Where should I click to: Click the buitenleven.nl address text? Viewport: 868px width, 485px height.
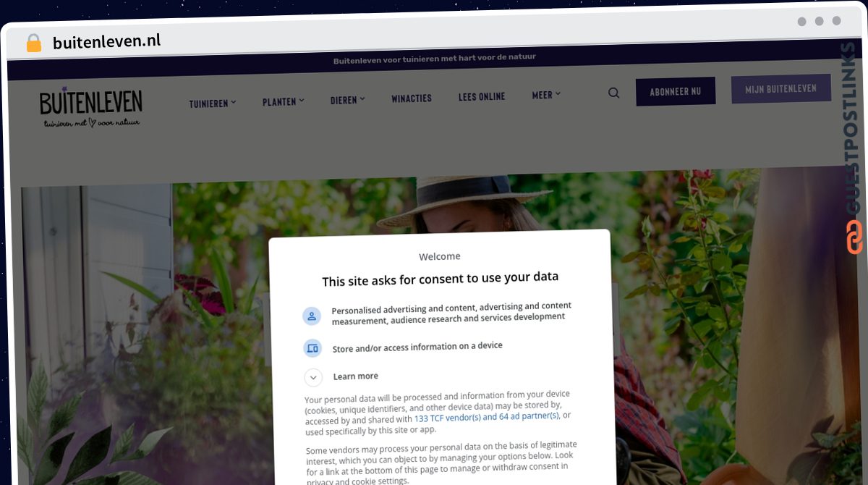107,42
